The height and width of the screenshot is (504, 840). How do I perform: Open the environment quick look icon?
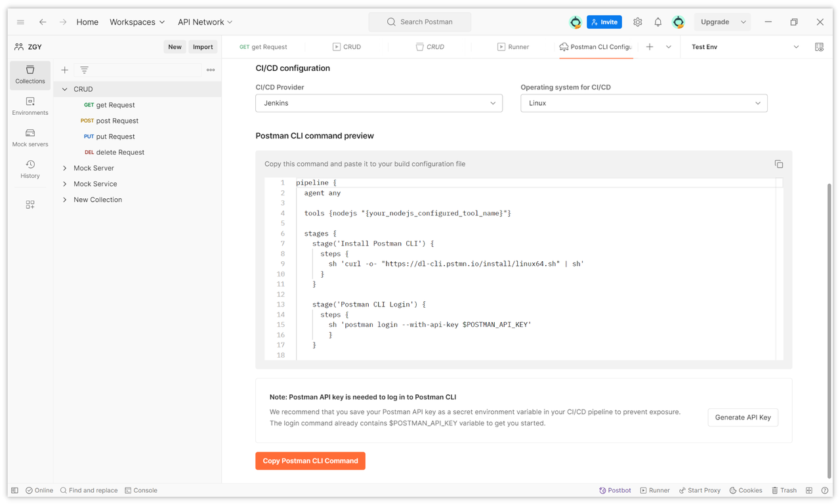819,47
